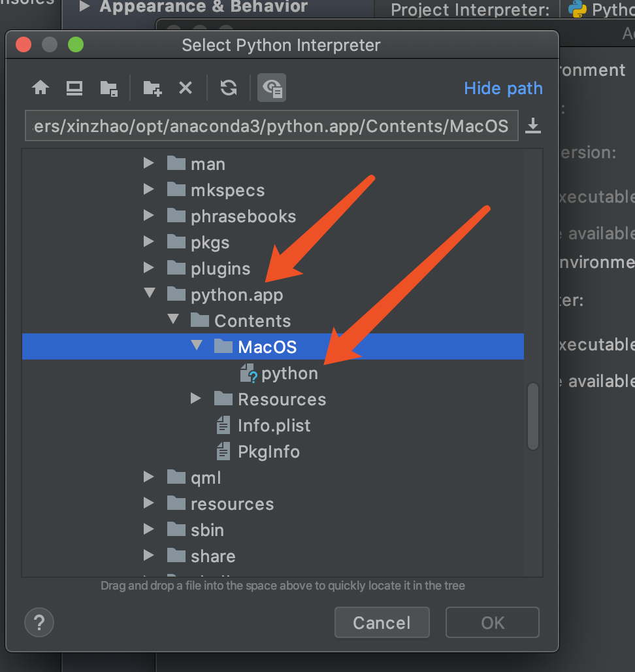Select the pkgs folder name
The height and width of the screenshot is (672, 635).
210,243
